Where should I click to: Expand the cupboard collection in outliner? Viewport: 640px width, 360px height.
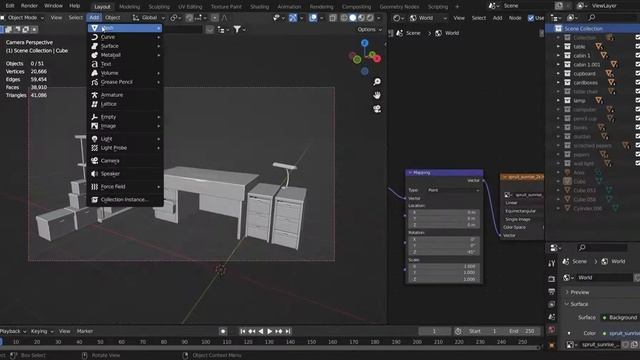pyautogui.click(x=558, y=73)
